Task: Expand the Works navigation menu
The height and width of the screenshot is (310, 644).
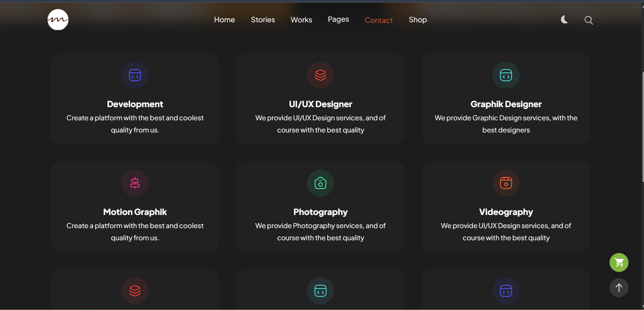Action: 301,20
